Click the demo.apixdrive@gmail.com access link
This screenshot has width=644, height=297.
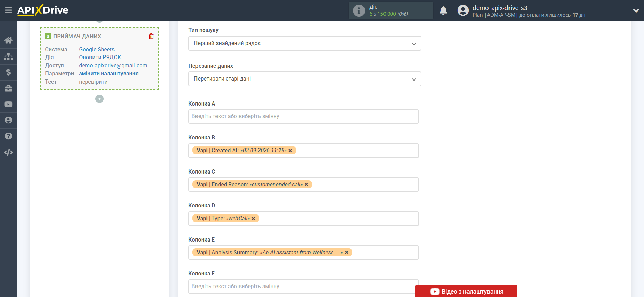113,65
